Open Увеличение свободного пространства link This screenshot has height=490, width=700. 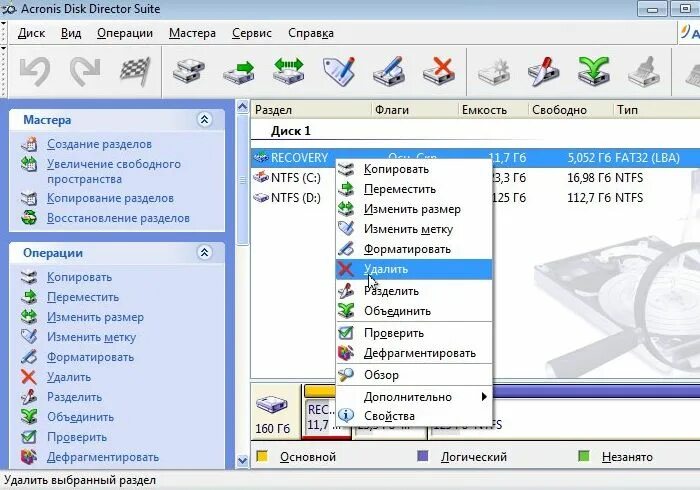114,171
